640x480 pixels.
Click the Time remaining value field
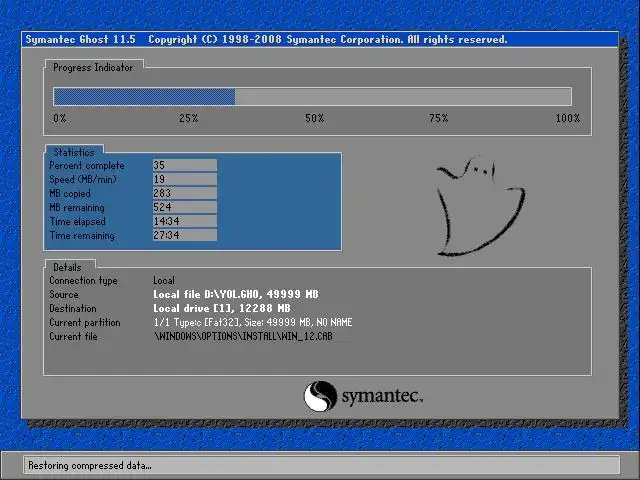pyautogui.click(x=184, y=235)
